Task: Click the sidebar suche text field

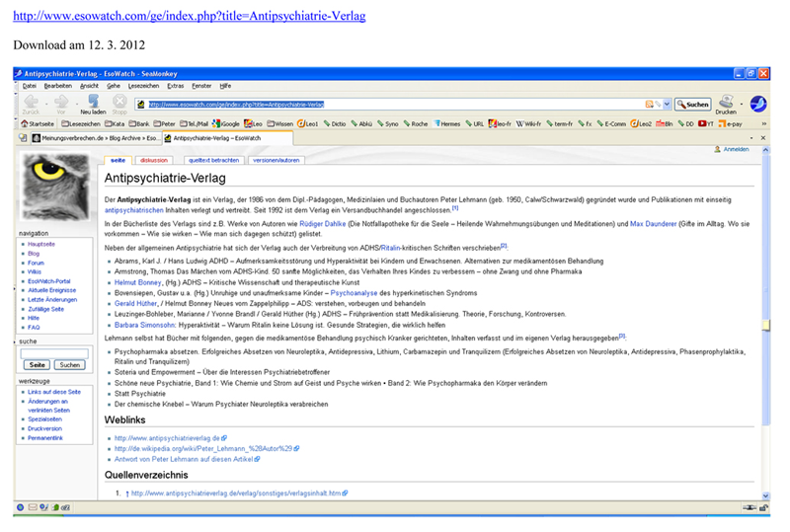Action: pos(54,352)
